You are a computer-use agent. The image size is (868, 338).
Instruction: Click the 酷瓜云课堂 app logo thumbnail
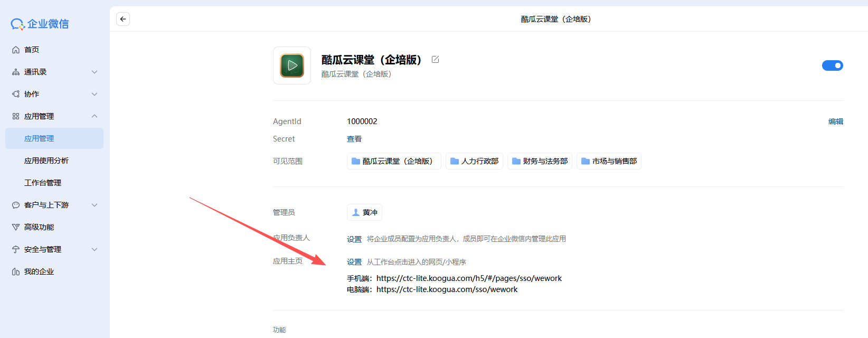pyautogui.click(x=292, y=65)
